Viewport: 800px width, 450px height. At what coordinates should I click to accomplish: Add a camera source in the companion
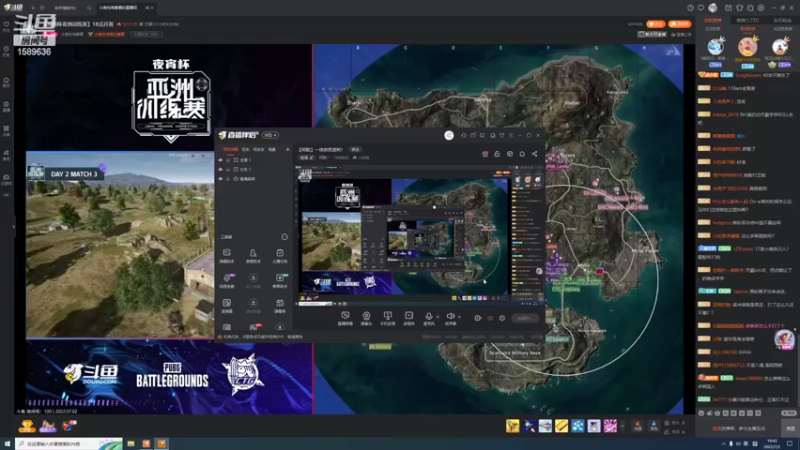click(x=366, y=318)
